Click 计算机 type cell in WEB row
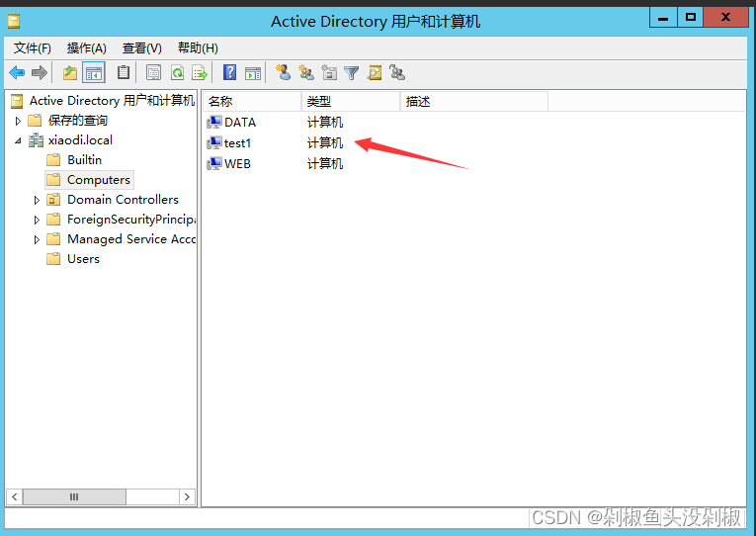This screenshot has width=756, height=536. [325, 163]
